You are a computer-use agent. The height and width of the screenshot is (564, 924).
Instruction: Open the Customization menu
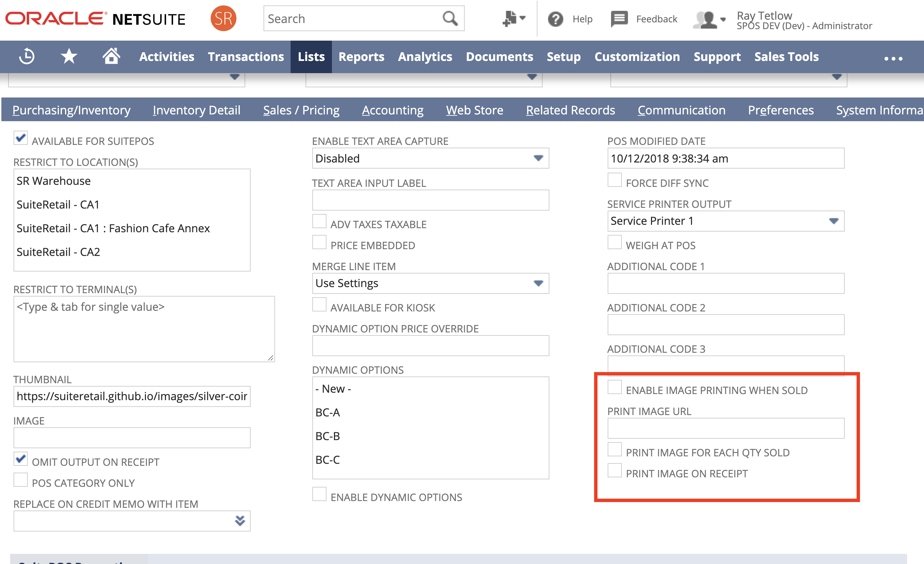pos(637,57)
